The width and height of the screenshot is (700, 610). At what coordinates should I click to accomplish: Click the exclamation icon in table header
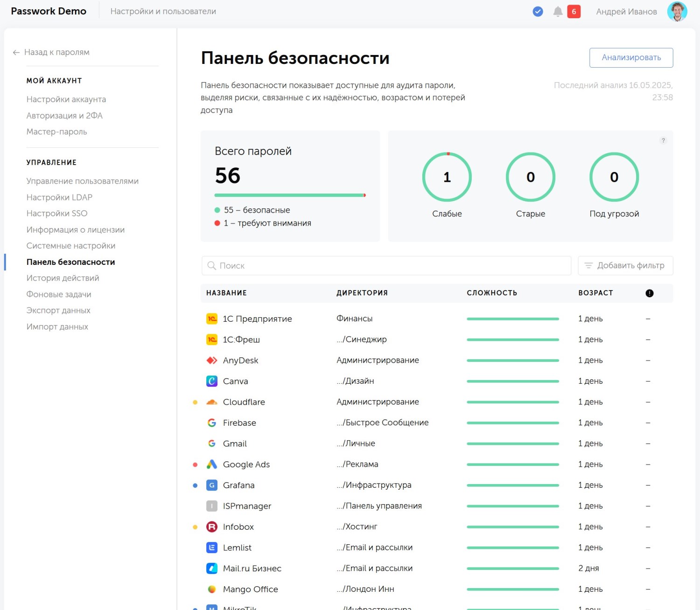(x=649, y=293)
